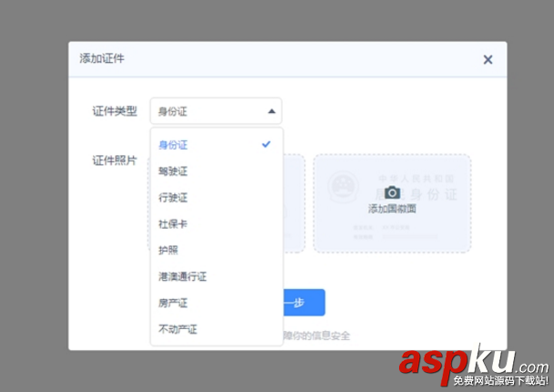Select 港澳通行证 option
Screen dimensions: 554x392
point(217,276)
